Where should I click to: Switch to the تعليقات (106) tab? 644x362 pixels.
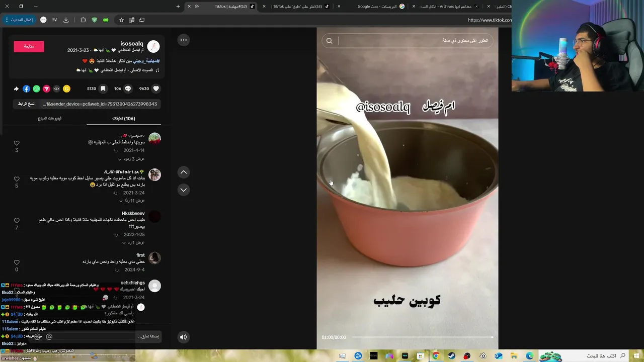coord(124,119)
